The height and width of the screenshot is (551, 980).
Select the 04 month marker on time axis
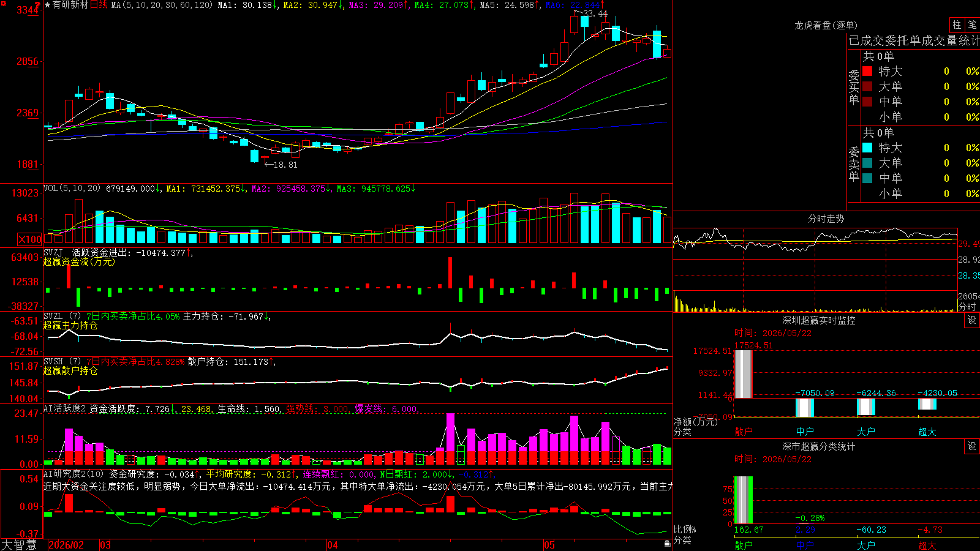[x=333, y=545]
